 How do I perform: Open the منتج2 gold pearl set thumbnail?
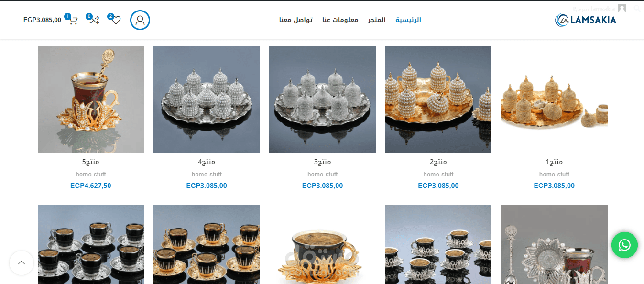[x=438, y=99]
